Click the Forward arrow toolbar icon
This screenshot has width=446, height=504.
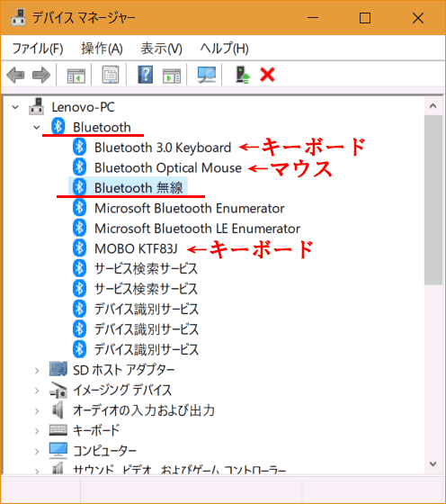41,75
